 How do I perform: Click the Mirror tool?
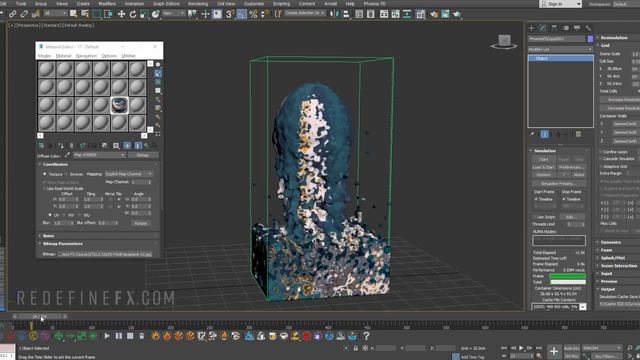[x=334, y=14]
